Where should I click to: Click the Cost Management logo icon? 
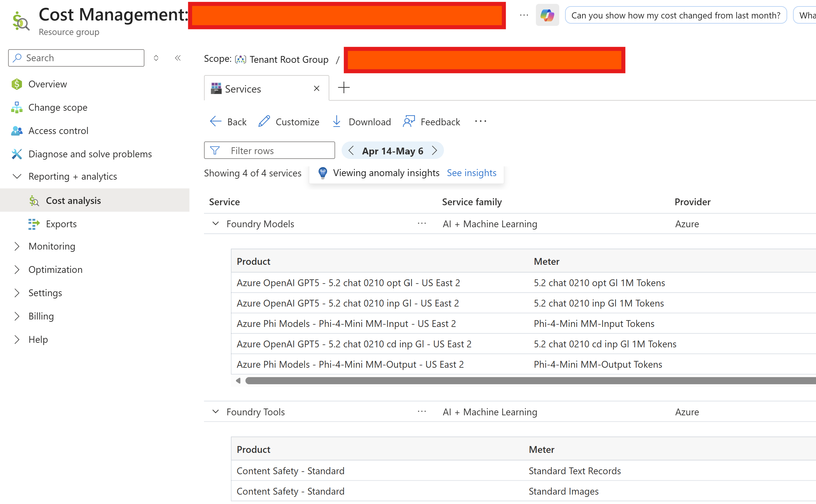pyautogui.click(x=20, y=21)
